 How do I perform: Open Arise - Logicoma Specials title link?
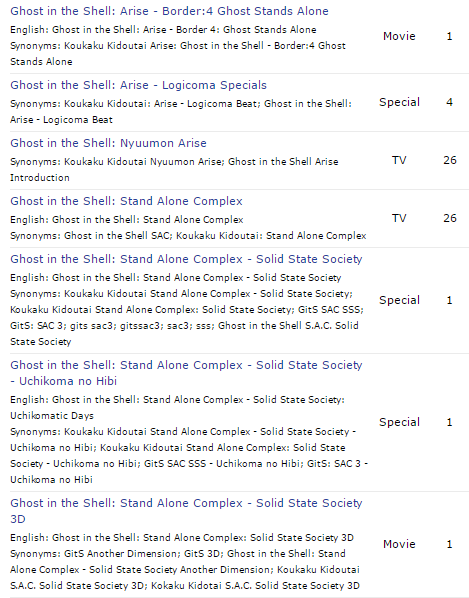click(138, 85)
